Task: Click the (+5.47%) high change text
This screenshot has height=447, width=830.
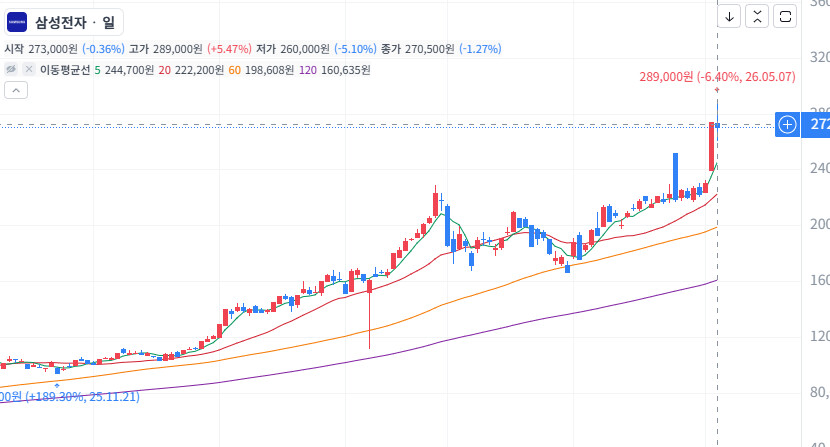Action: tap(229, 49)
